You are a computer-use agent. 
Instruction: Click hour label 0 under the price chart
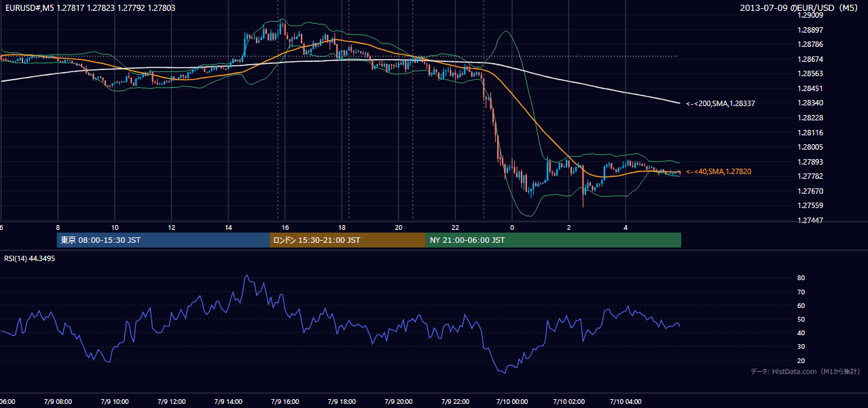[x=512, y=227]
